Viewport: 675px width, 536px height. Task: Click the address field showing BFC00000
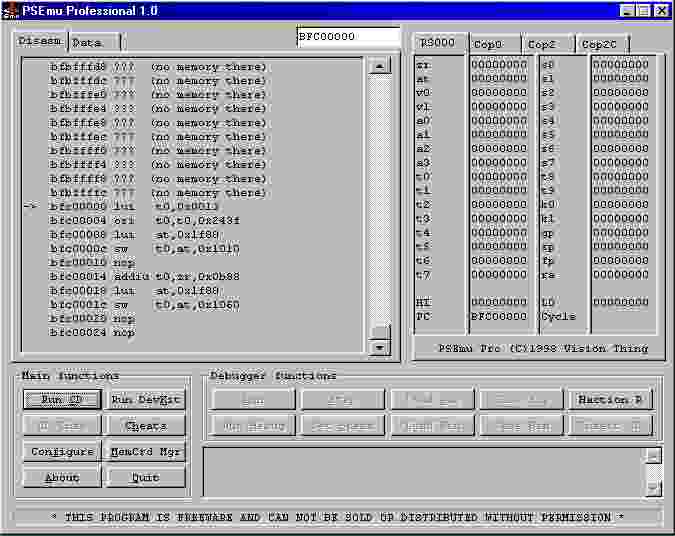(x=348, y=37)
